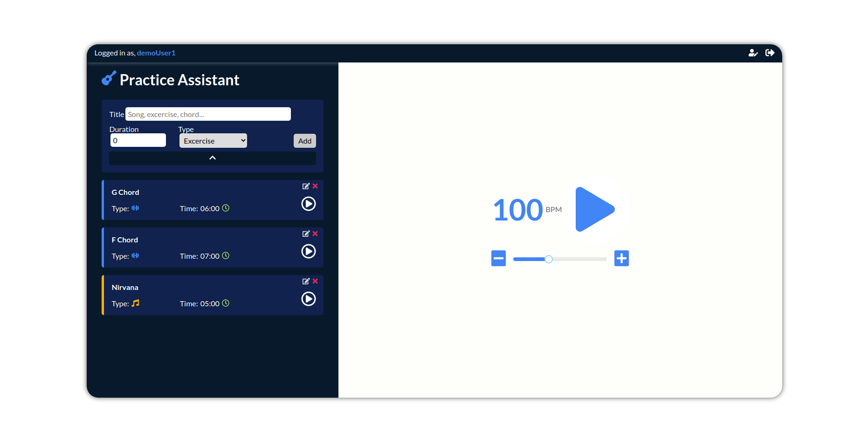The width and height of the screenshot is (868, 441).
Task: Open the Type dropdown showing Excercise
Action: (x=213, y=141)
